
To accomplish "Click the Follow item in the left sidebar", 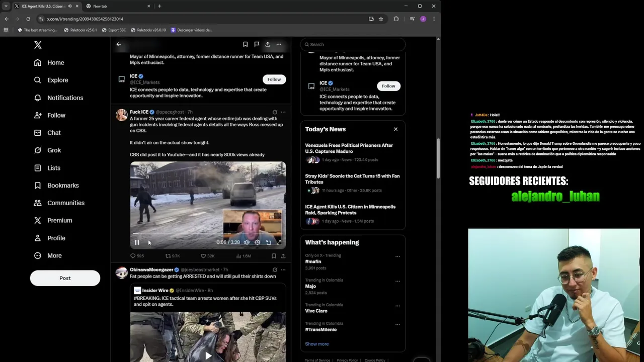I will [50, 115].
